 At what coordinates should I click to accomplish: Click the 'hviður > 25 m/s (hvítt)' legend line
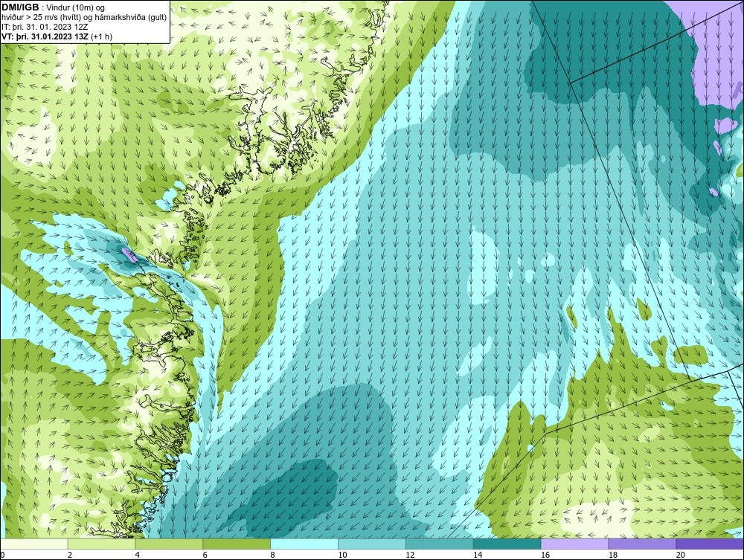[85, 18]
